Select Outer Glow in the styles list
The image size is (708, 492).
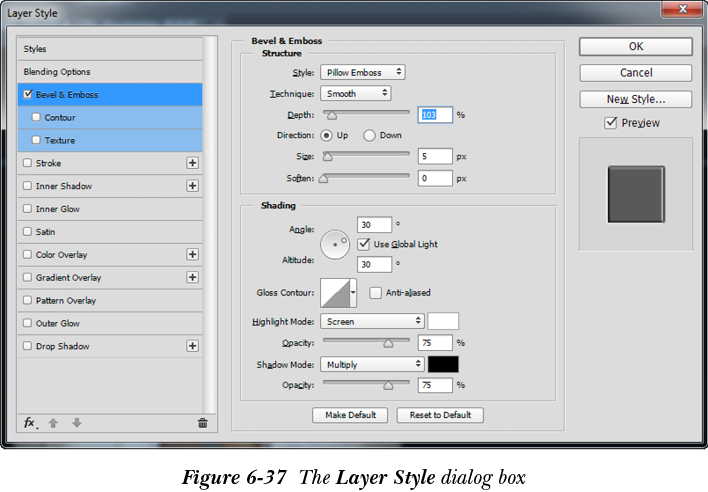point(57,323)
